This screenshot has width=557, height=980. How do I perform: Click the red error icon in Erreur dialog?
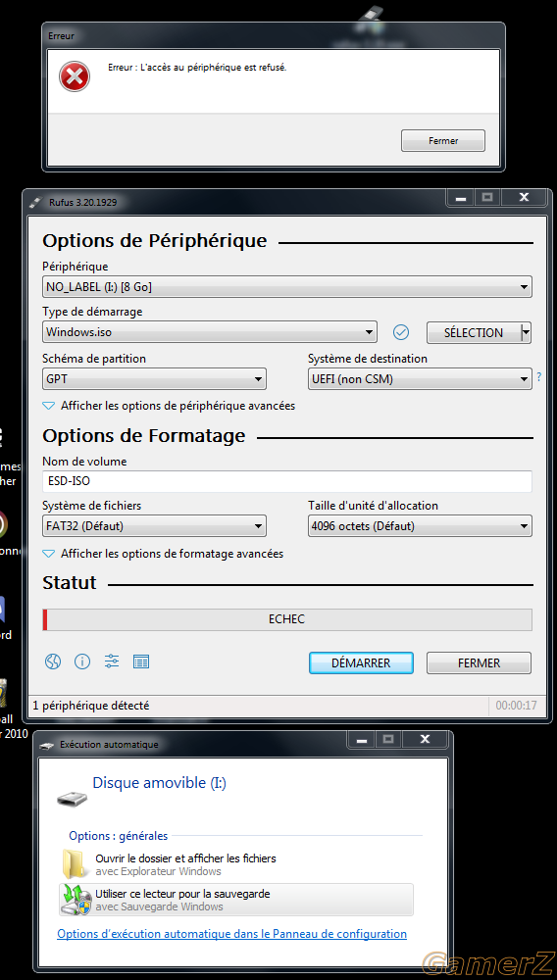(x=75, y=76)
